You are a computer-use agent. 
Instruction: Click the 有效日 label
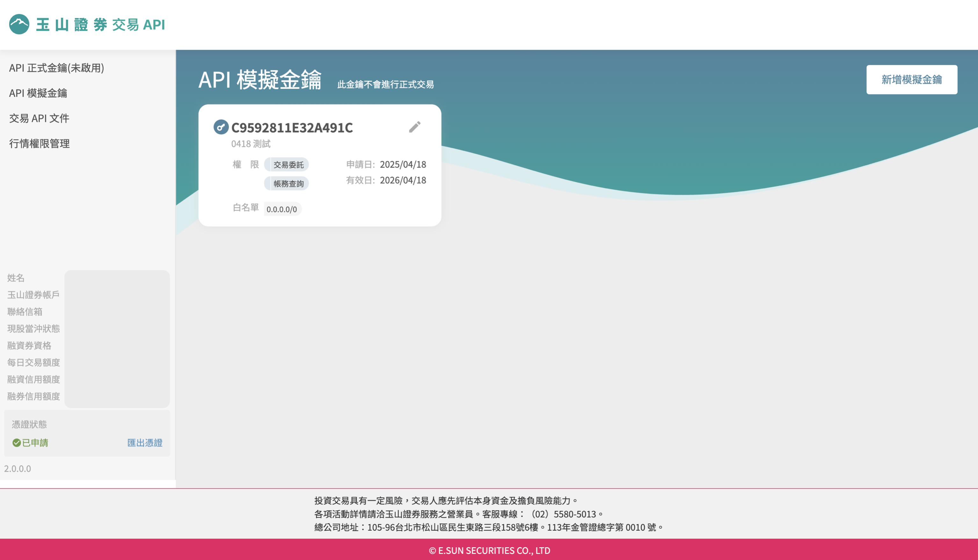360,180
